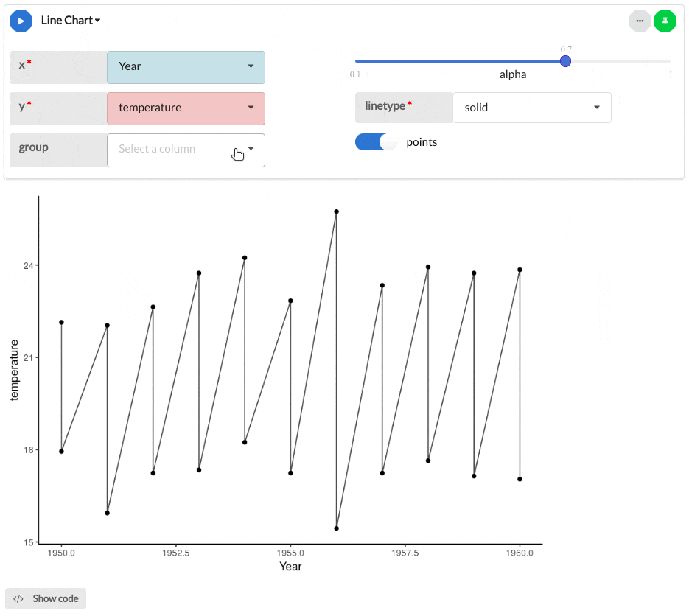
Task: Open the linetype dropdown set to solid
Action: (x=532, y=108)
